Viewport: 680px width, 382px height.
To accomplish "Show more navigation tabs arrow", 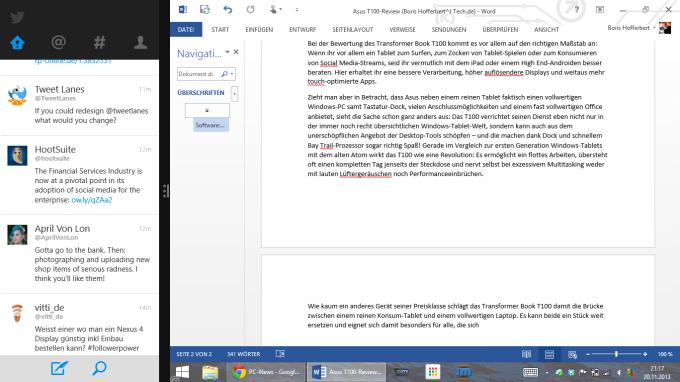I will [235, 93].
